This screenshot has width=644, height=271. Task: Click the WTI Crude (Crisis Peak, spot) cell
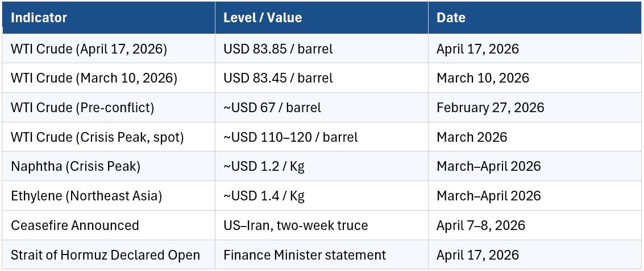coord(97,137)
